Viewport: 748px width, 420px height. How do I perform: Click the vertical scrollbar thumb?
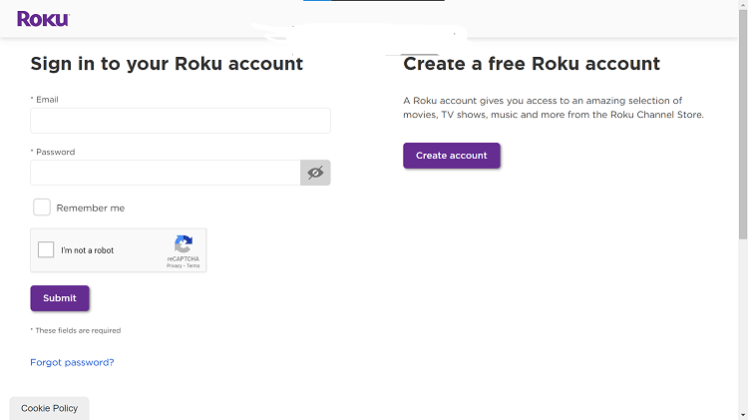[742, 120]
